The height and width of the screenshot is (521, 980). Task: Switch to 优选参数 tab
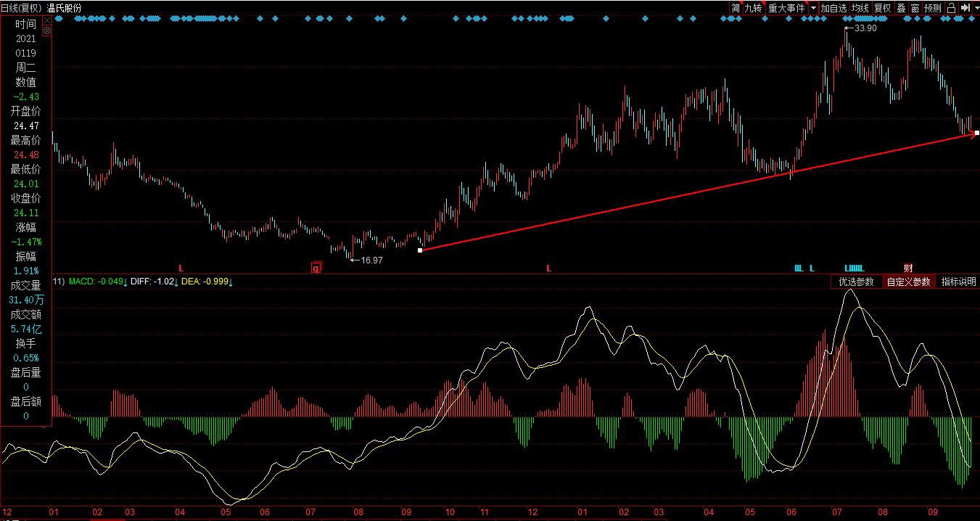pyautogui.click(x=856, y=282)
